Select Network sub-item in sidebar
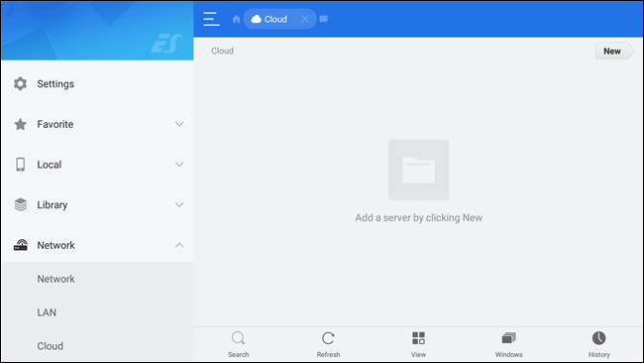 (55, 279)
